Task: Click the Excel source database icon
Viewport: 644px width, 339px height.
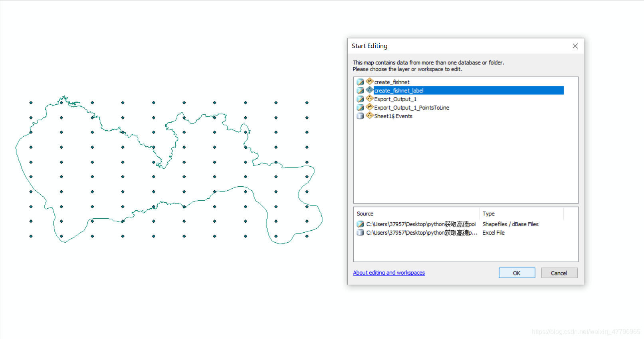Action: (x=360, y=232)
